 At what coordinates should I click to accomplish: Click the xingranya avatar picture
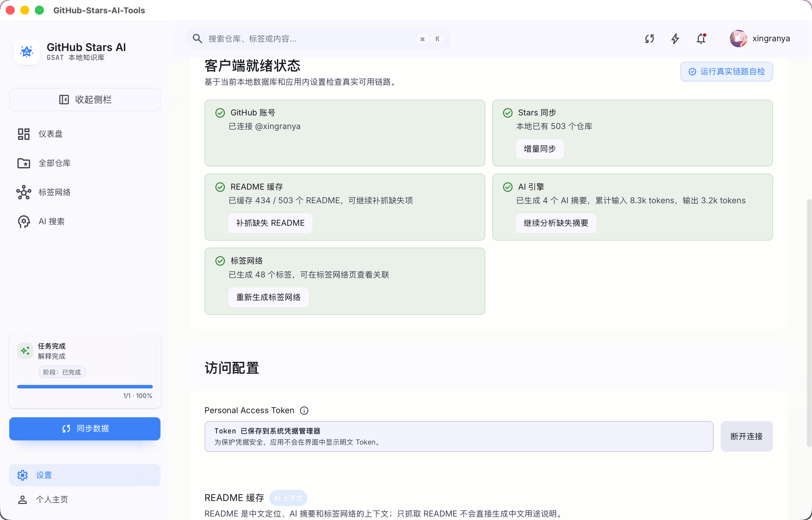coord(738,38)
